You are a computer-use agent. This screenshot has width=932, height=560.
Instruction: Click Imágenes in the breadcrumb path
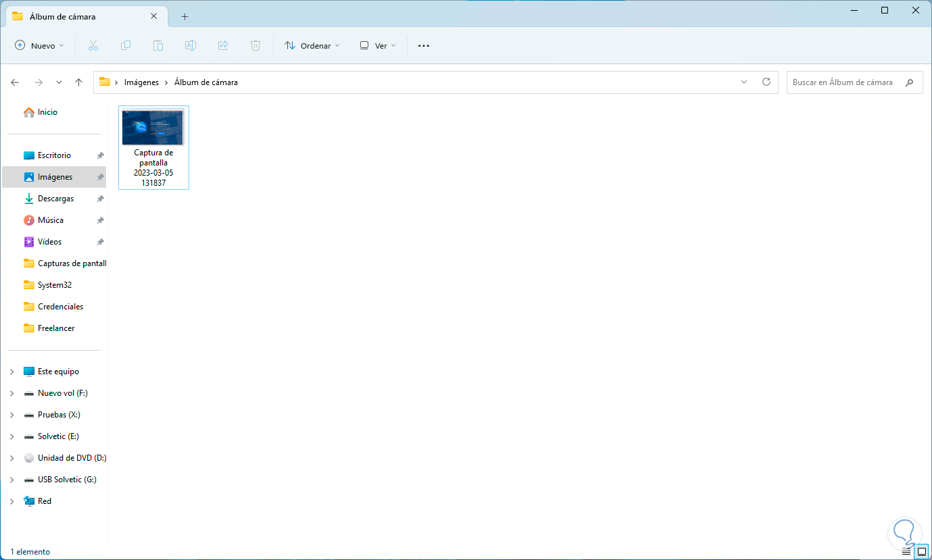(x=141, y=82)
